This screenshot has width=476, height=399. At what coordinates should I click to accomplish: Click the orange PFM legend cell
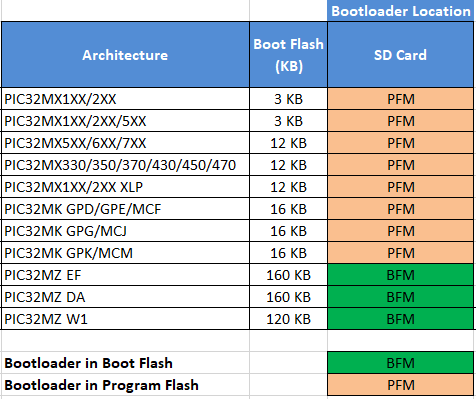400,385
